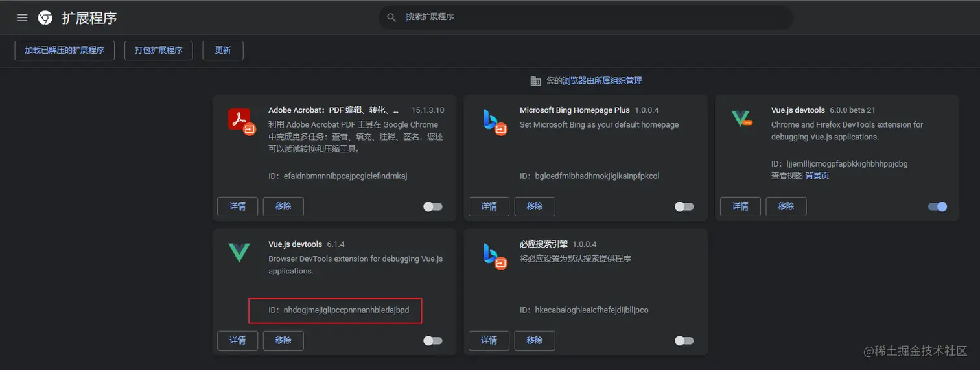Click 'Set Microsoft Bing as your default homepage'
980x370 pixels.
[x=600, y=124]
